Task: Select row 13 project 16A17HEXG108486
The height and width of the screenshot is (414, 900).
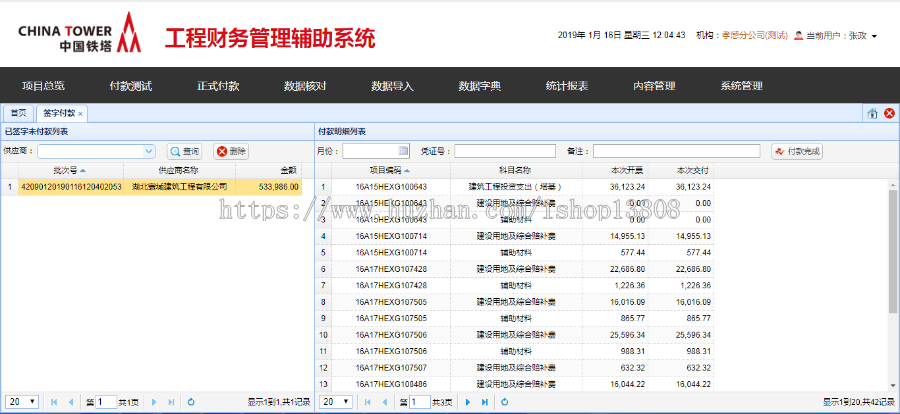Action: [x=391, y=384]
